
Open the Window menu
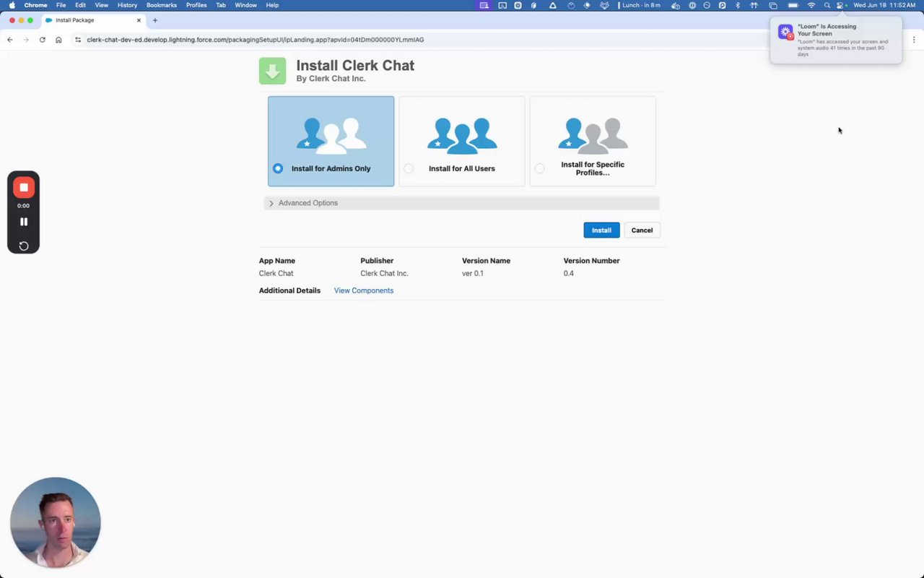point(246,5)
